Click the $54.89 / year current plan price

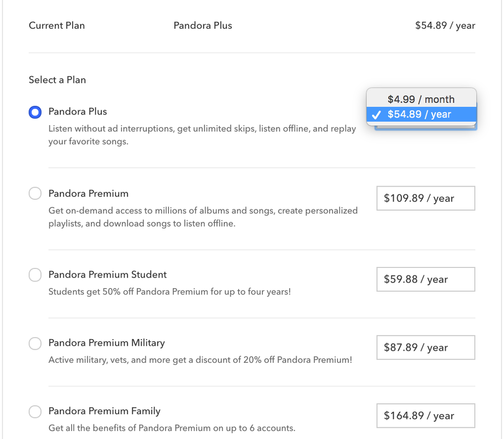[444, 25]
